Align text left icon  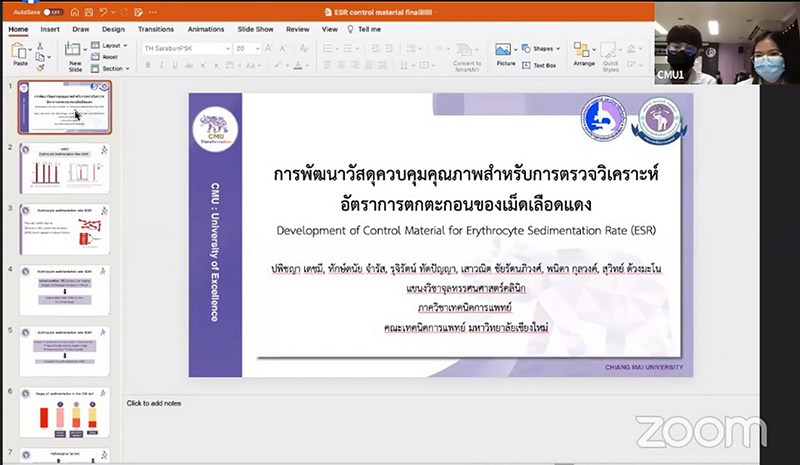(x=328, y=65)
